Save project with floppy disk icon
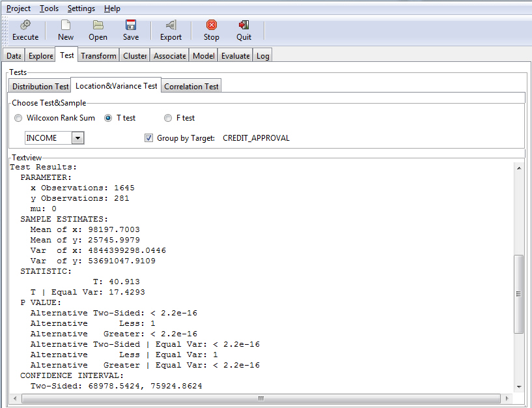The image size is (532, 408). click(131, 25)
